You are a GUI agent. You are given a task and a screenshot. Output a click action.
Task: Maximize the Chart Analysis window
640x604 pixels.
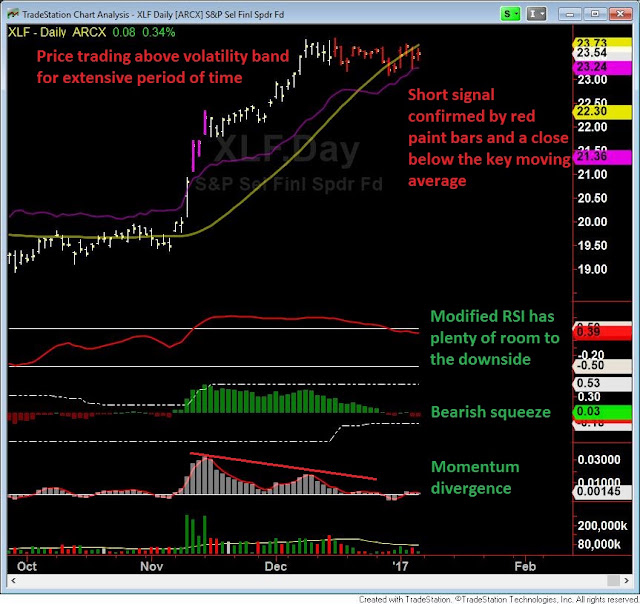coord(595,14)
